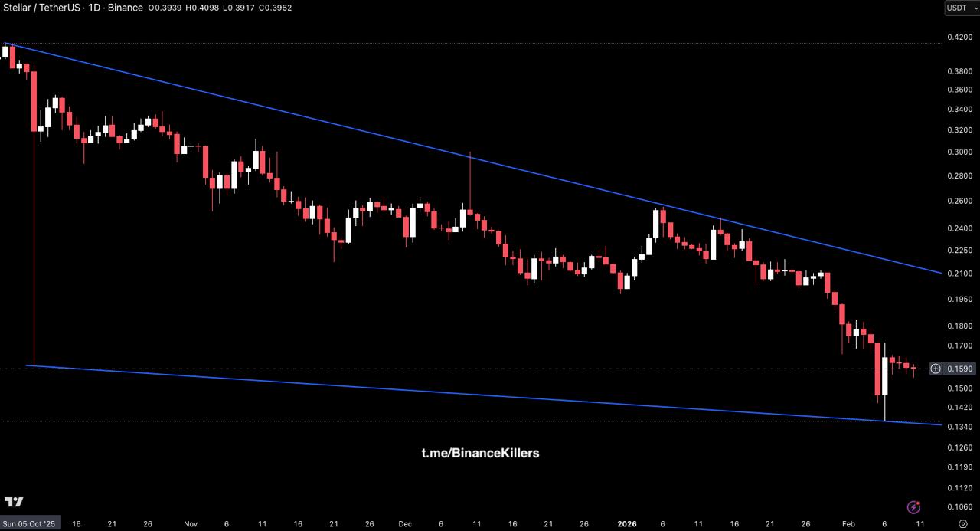This screenshot has width=980, height=531.
Task: Click the C0.3962 close price value
Action: pyautogui.click(x=275, y=8)
